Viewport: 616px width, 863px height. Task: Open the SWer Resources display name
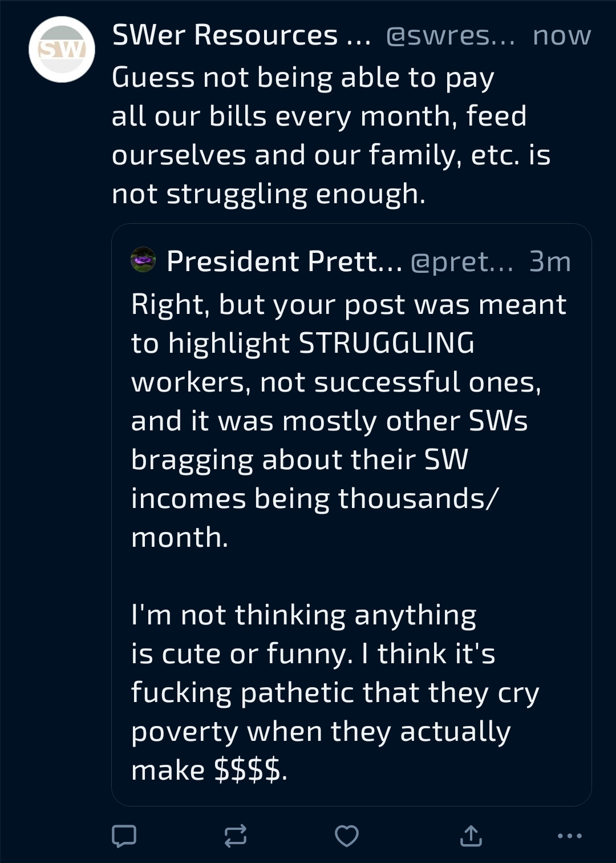[225, 35]
